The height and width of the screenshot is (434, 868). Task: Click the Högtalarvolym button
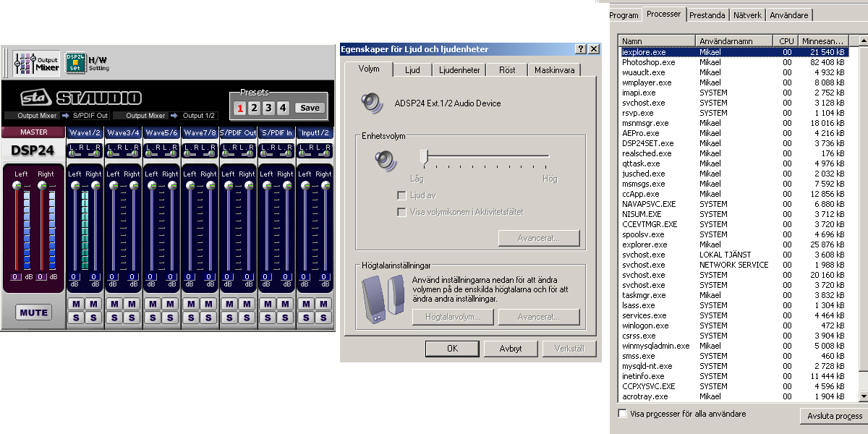[x=453, y=317]
